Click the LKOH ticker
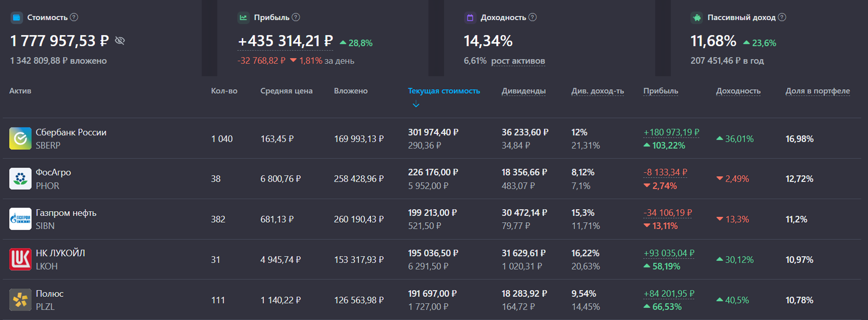 [x=47, y=266]
